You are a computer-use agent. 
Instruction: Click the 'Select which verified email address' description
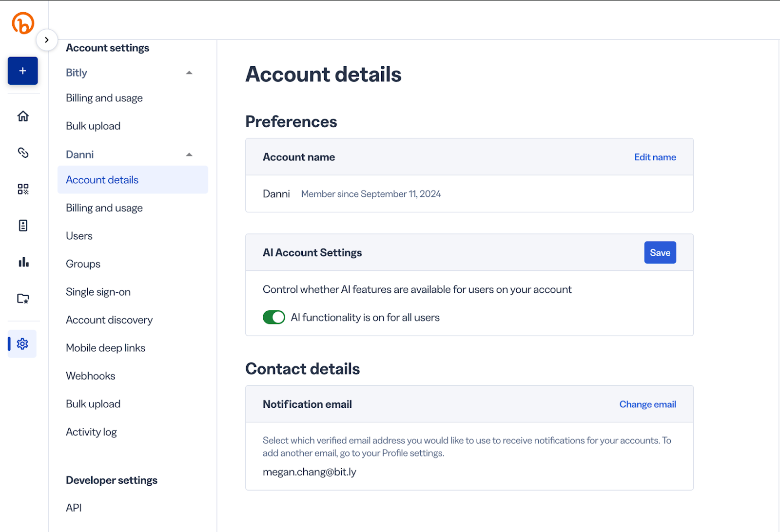point(467,447)
